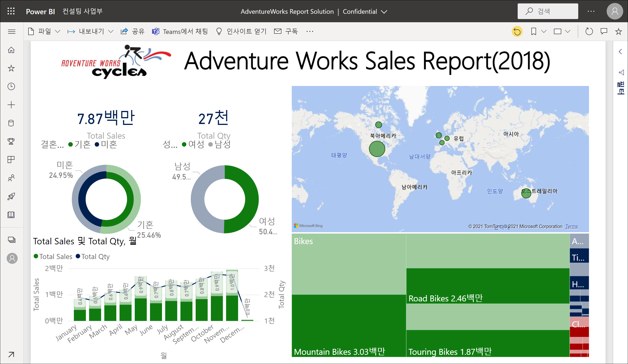
Task: Click the Create plus icon in sidebar
Action: click(11, 105)
